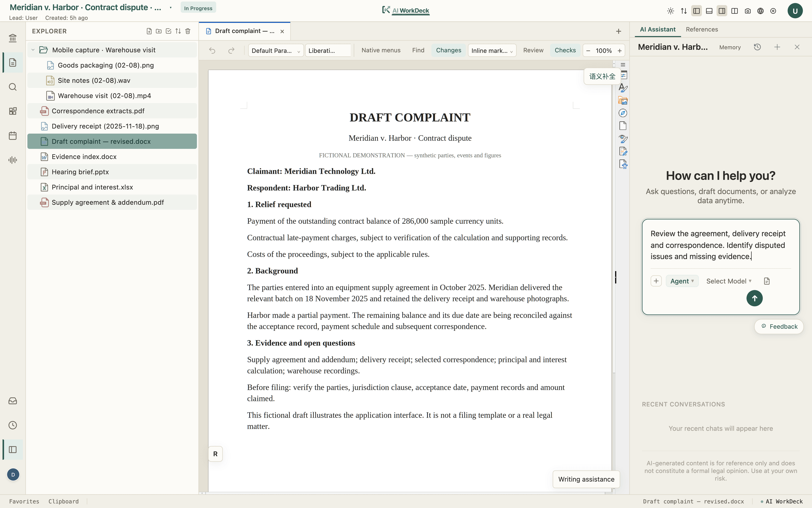Click the chat history clock icon in assistant
812x508 pixels.
(757, 47)
